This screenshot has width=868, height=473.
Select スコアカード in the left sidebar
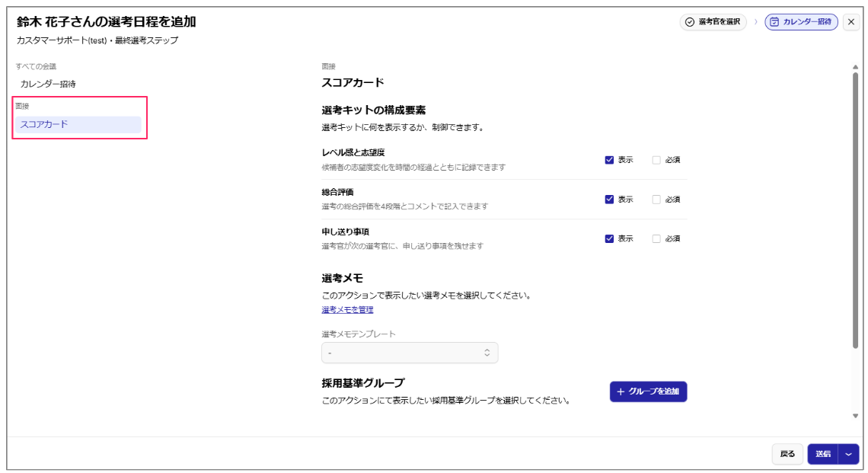78,125
